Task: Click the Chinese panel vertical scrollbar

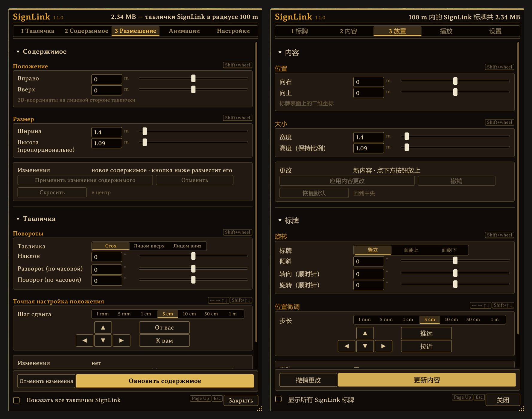Action: 518,188
